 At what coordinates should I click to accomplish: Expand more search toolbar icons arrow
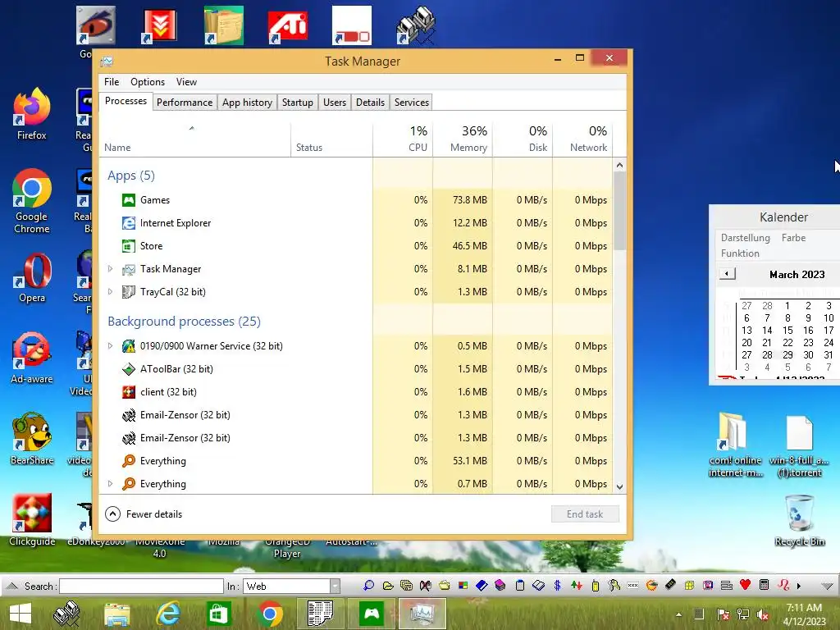coord(799,586)
